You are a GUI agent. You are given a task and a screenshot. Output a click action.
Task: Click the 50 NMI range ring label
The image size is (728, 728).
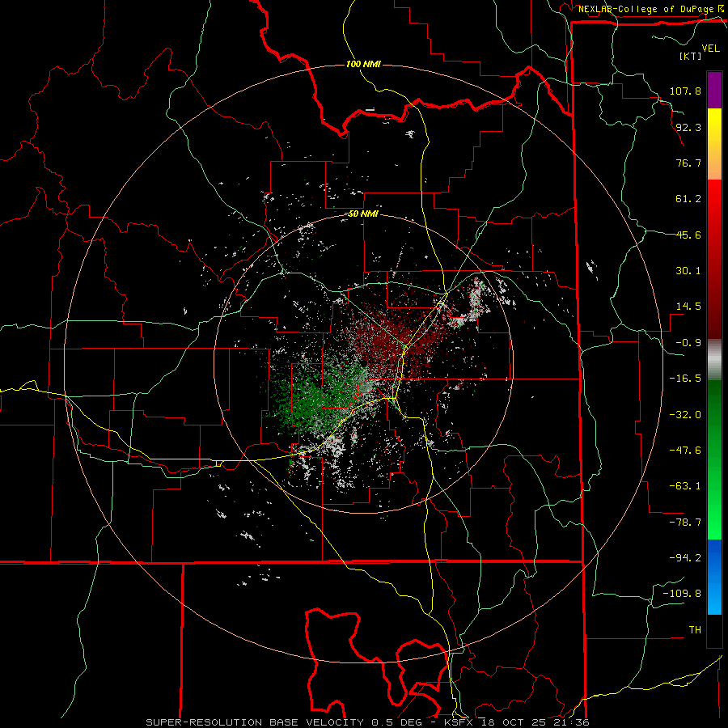click(x=362, y=214)
